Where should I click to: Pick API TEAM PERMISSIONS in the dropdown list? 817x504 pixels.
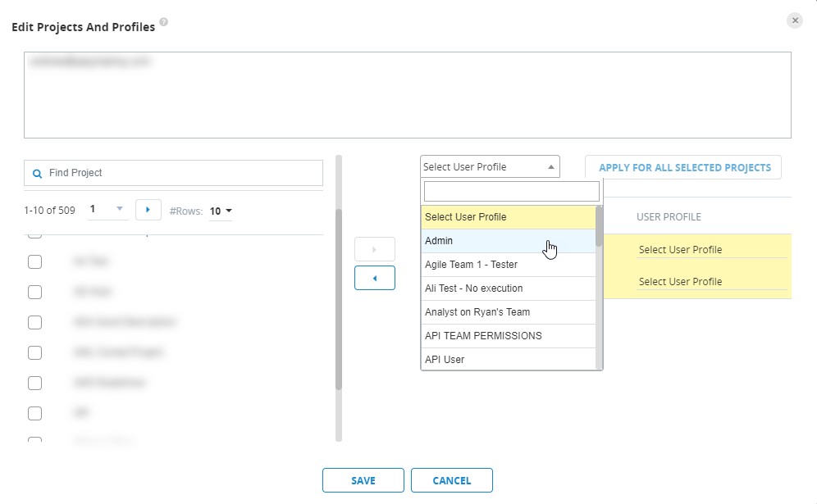tap(483, 336)
